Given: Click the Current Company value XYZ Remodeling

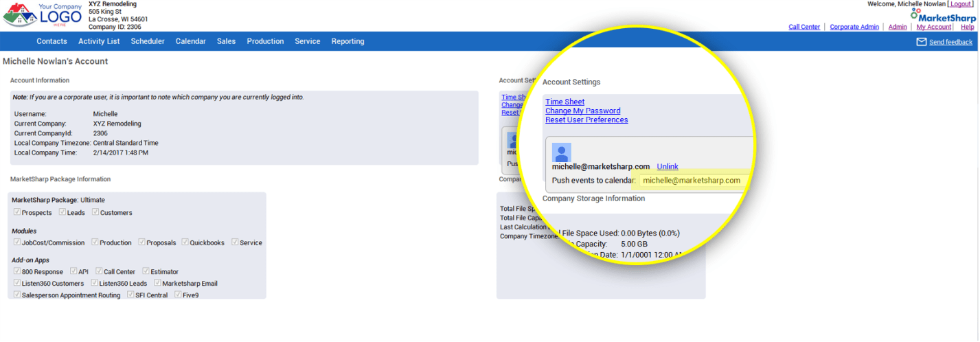Looking at the screenshot, I should coord(117,124).
